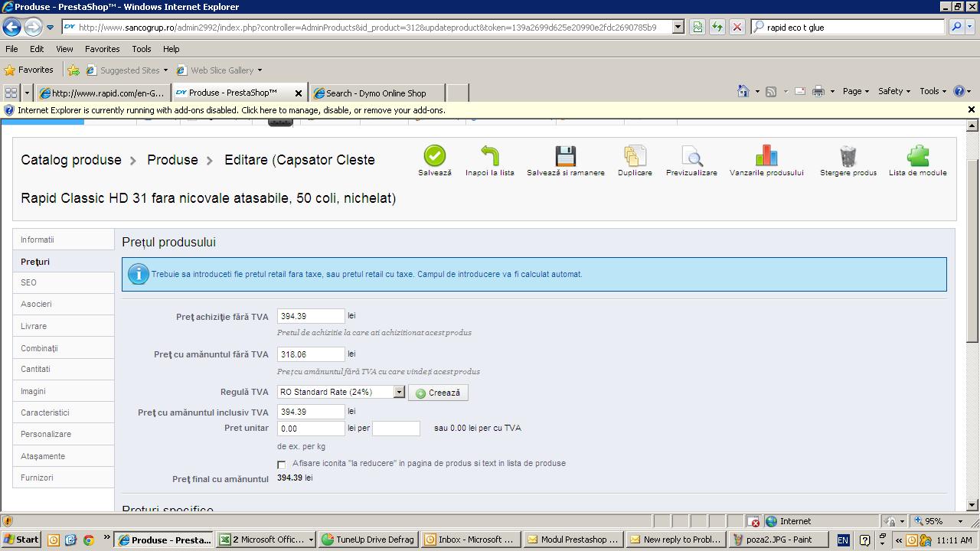
Task: Click the popup blocked status bar icon
Action: coord(754,521)
